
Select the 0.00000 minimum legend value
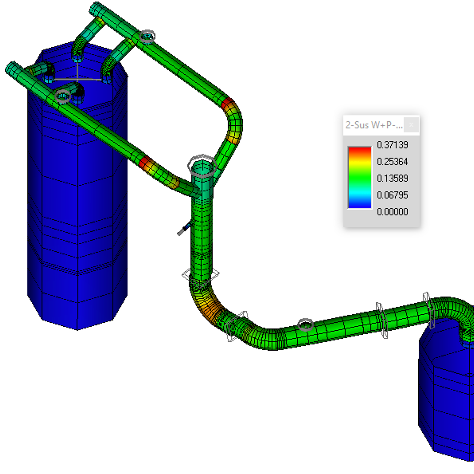[x=392, y=212]
